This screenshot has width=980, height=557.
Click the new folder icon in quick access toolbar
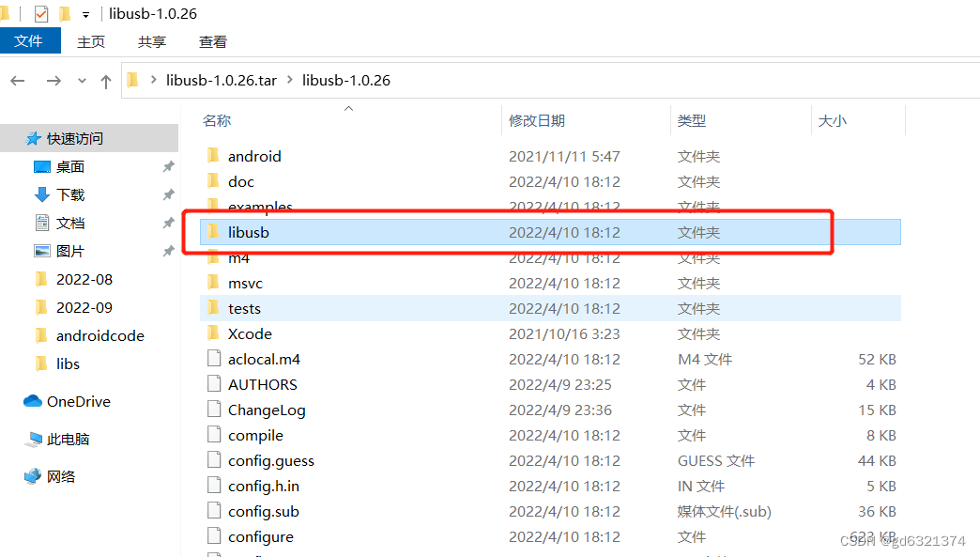pyautogui.click(x=65, y=13)
